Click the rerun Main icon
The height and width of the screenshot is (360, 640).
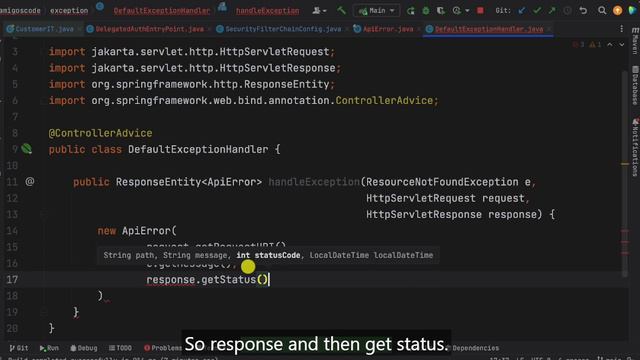(x=411, y=11)
